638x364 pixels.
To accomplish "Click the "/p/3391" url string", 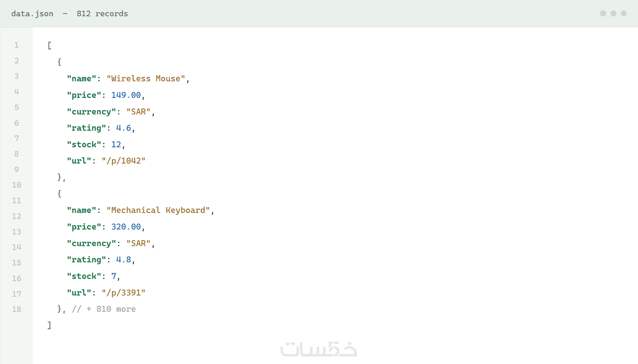I will pyautogui.click(x=124, y=293).
